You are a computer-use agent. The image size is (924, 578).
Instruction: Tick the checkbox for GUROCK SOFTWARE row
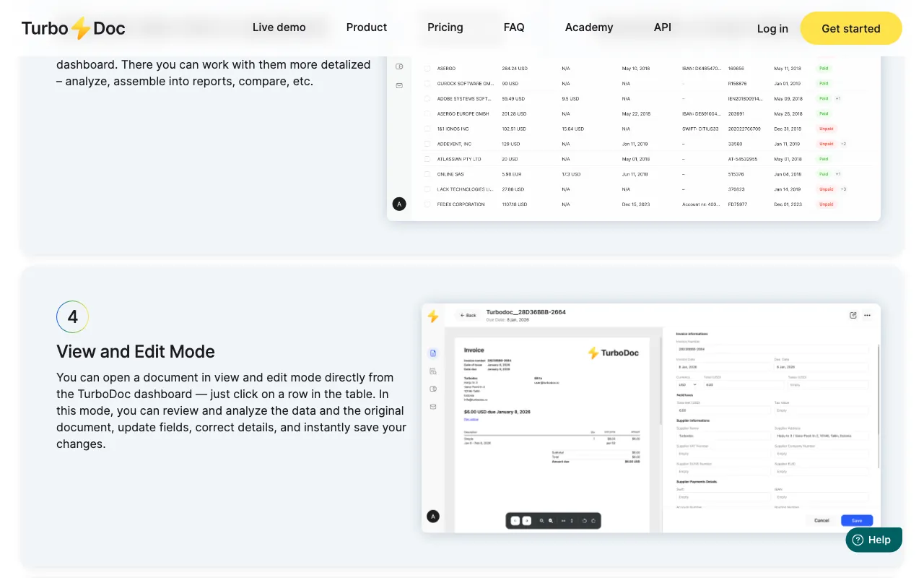(427, 83)
